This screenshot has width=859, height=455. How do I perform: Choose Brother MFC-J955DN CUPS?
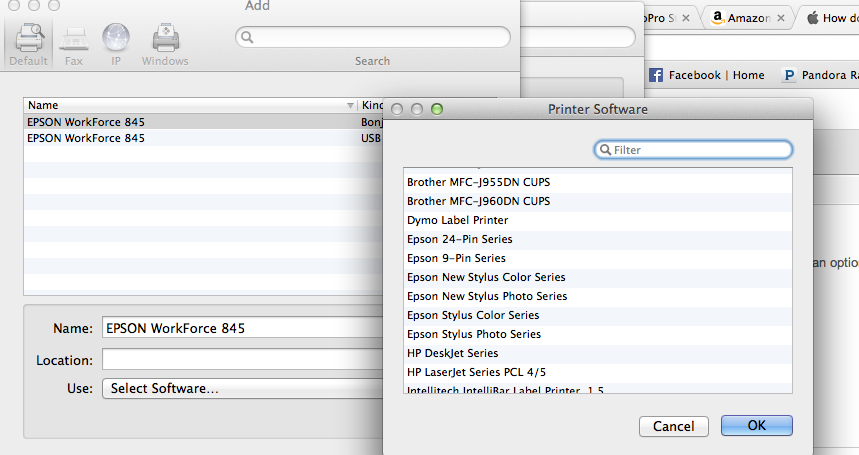598,182
